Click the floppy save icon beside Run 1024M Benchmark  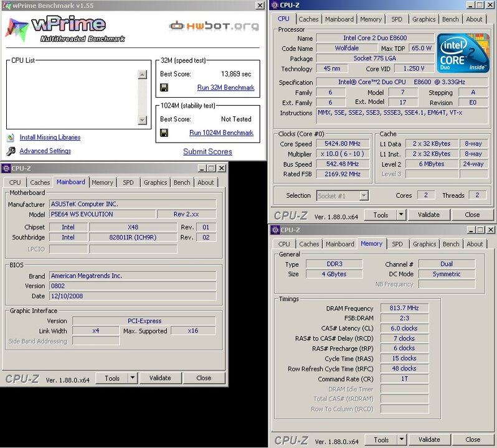point(164,133)
